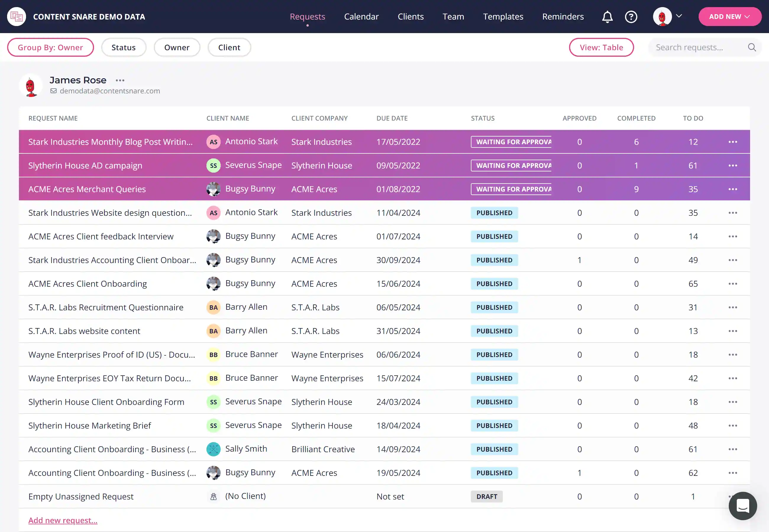Sort by the Due Date column header
Image resolution: width=769 pixels, height=532 pixels.
pos(392,118)
